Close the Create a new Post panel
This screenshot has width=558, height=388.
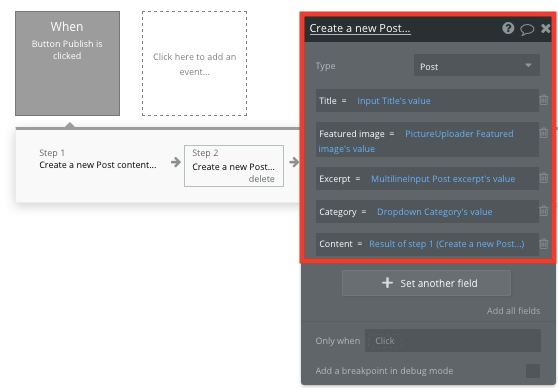(x=545, y=28)
